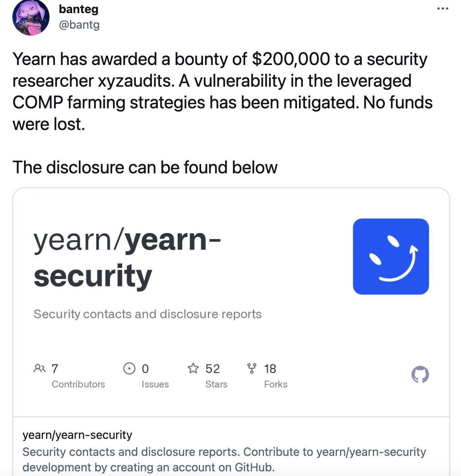Click the 'Security contacts and disclosure reports' subtitle

pos(147,314)
